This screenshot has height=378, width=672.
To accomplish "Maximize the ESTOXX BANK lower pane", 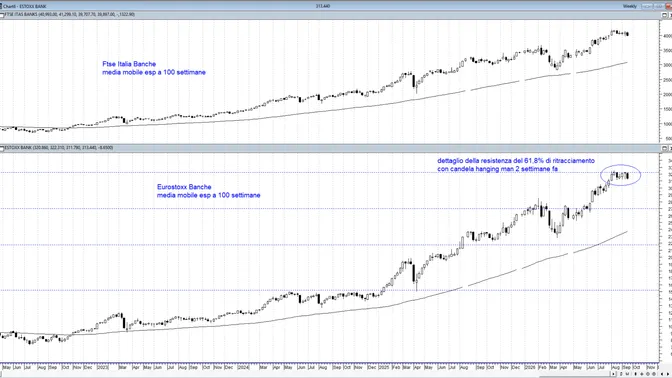I will (x=664, y=148).
